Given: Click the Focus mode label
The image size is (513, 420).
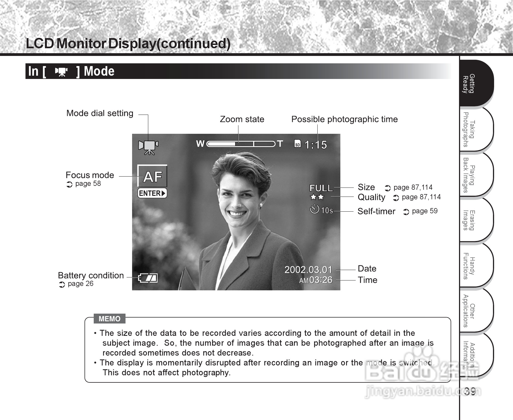Looking at the screenshot, I should point(90,175).
